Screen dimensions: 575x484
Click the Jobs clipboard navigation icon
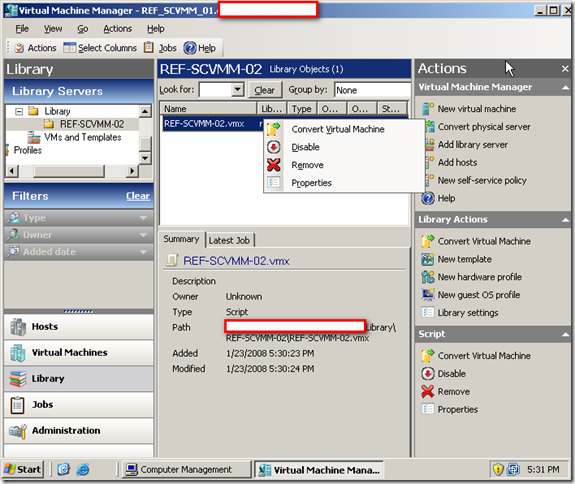(x=18, y=405)
